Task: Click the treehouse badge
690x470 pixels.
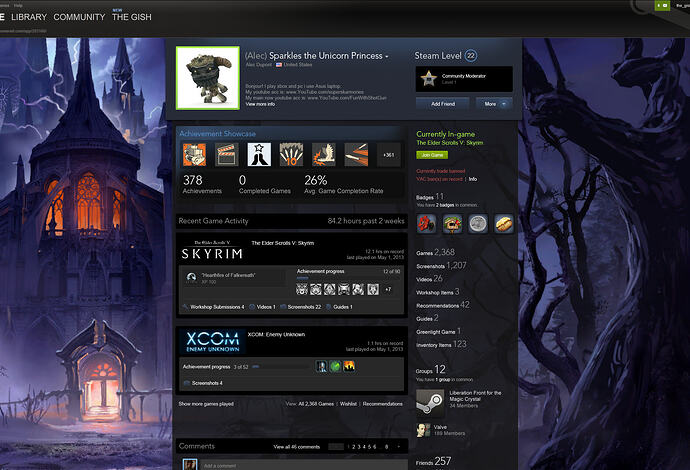Action: tap(452, 224)
